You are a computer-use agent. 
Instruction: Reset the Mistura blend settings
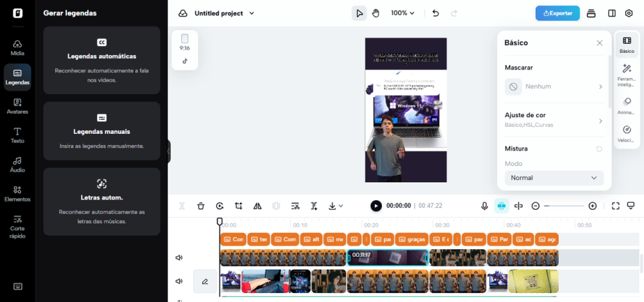tap(599, 149)
